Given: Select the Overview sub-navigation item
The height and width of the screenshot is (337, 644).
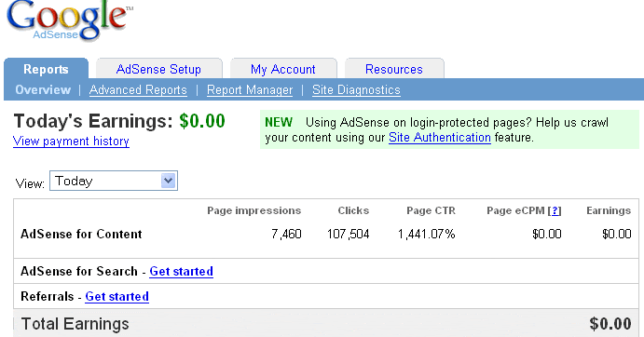Looking at the screenshot, I should coord(43,90).
